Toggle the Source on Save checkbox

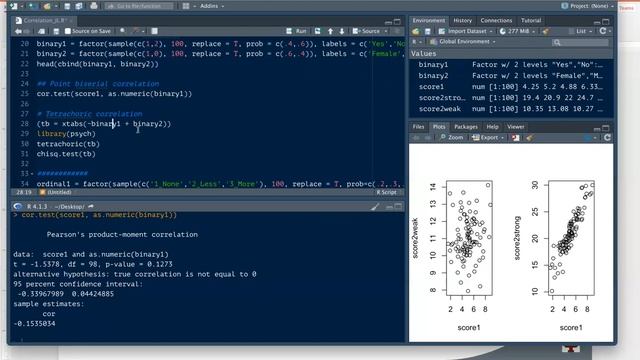pyautogui.click(x=68, y=31)
